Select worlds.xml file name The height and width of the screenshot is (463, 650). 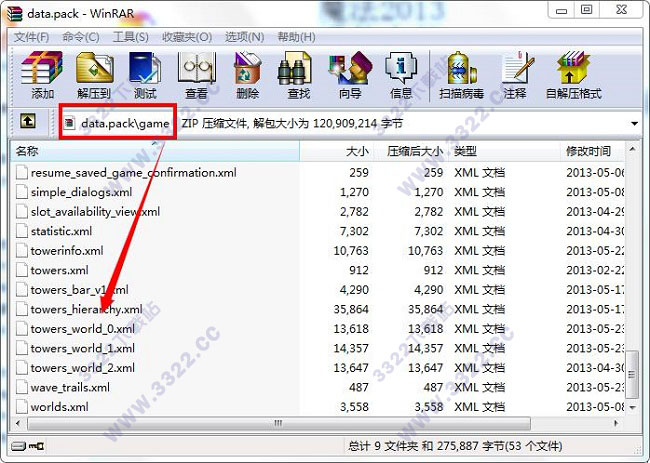[x=59, y=407]
